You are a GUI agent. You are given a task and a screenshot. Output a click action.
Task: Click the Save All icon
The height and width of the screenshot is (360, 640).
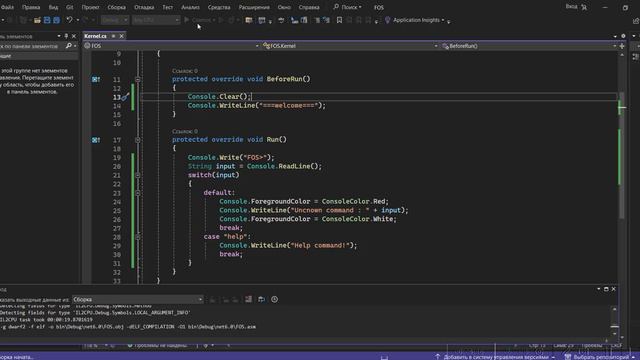pyautogui.click(x=56, y=20)
